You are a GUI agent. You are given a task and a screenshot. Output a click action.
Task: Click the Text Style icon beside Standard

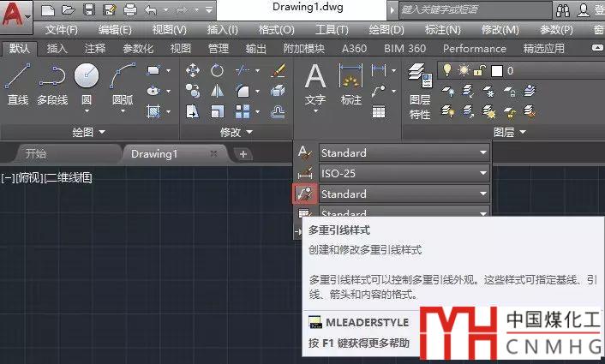point(305,152)
